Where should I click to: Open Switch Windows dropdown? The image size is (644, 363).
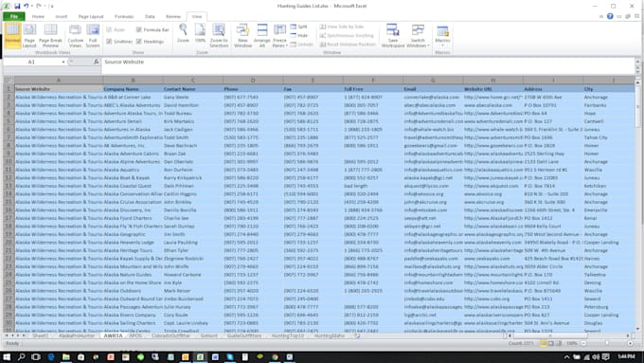coord(418,36)
